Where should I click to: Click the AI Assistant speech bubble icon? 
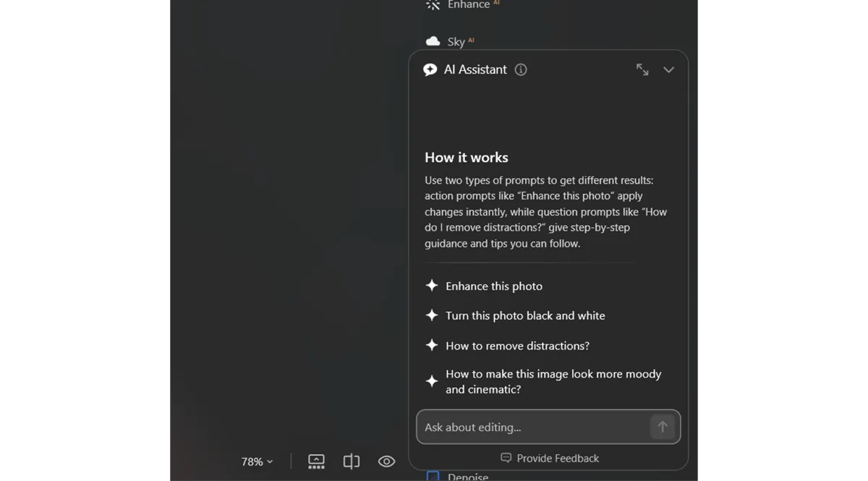430,69
